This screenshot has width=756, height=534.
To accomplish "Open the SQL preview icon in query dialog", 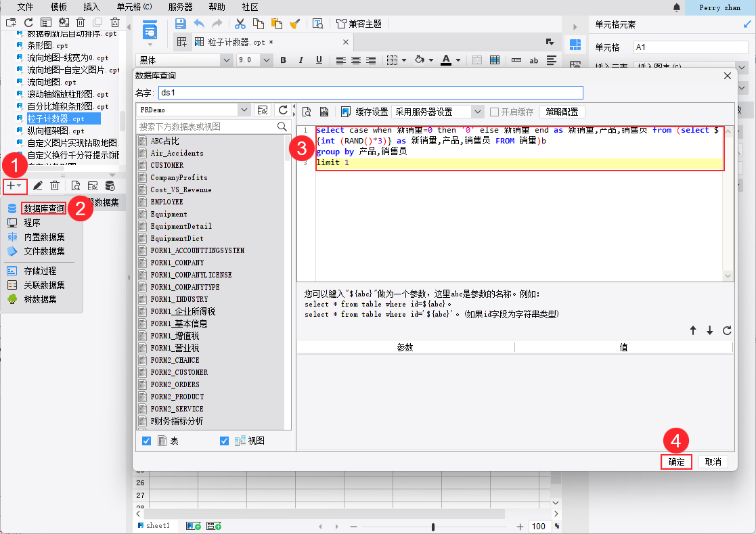I will [x=306, y=111].
